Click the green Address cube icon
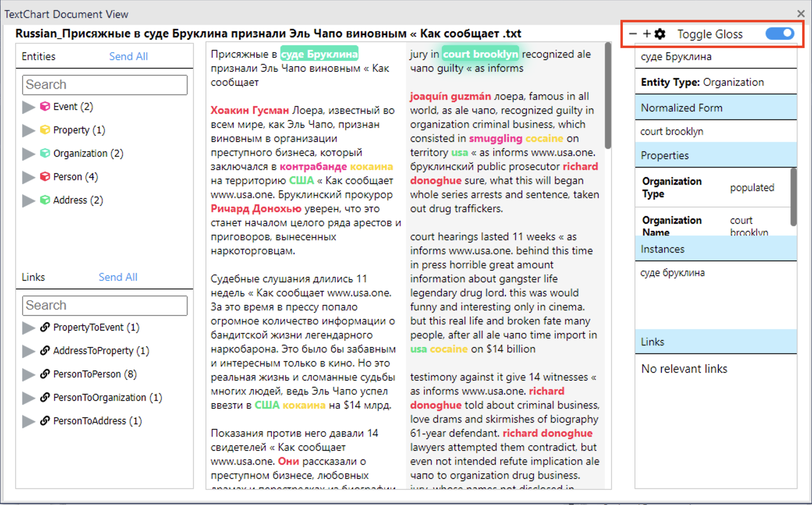Image resolution: width=812 pixels, height=505 pixels. (x=45, y=200)
